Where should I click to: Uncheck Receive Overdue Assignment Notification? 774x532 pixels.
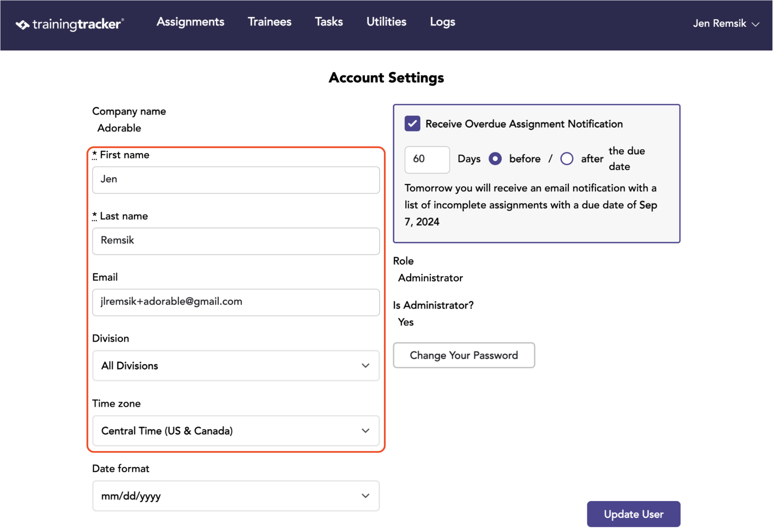(412, 124)
